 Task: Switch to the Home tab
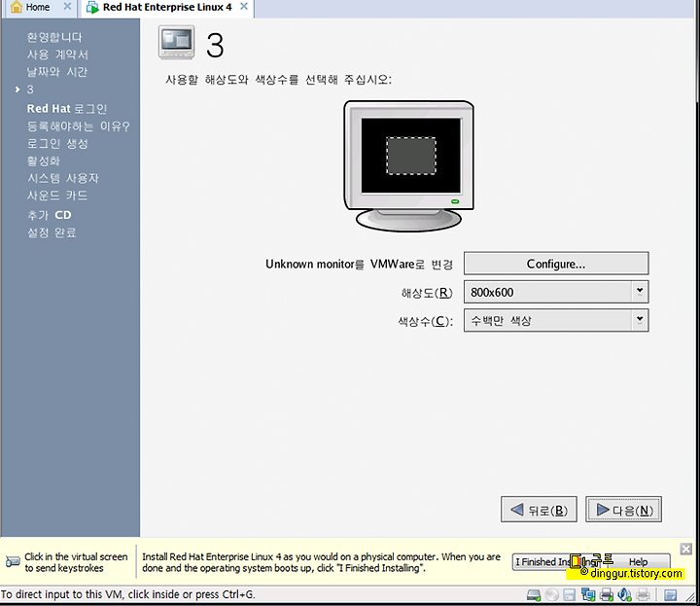38,7
